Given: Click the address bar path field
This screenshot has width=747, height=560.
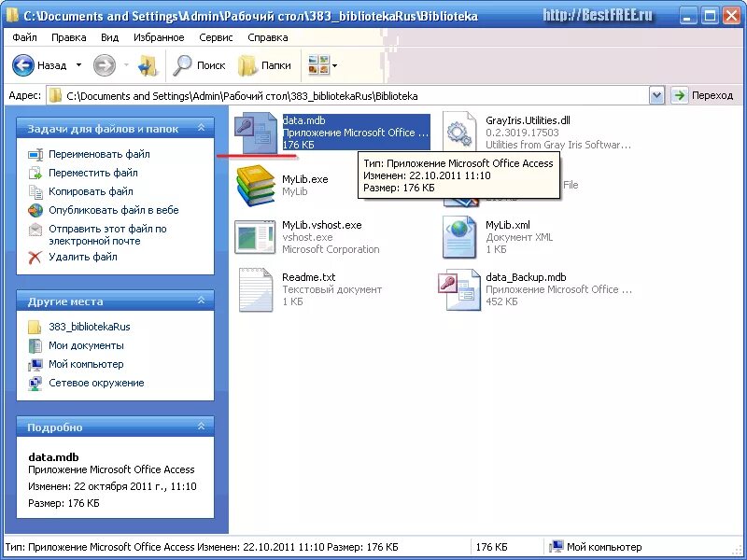Looking at the screenshot, I should (x=347, y=96).
